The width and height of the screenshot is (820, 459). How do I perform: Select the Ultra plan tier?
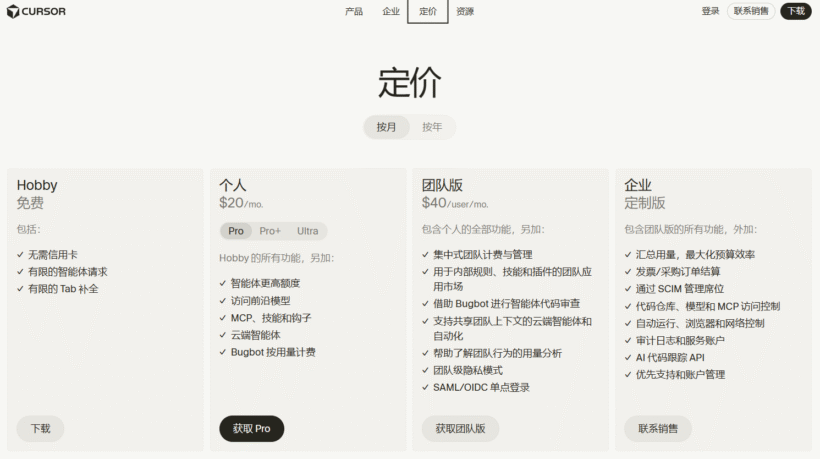(x=308, y=231)
